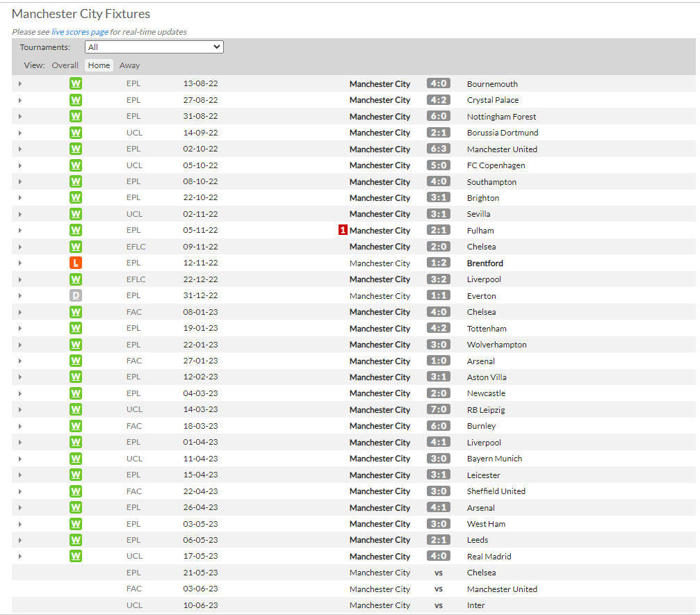Viewport: 700px width, 615px height.
Task: Switch view to Overall
Action: pyautogui.click(x=65, y=65)
